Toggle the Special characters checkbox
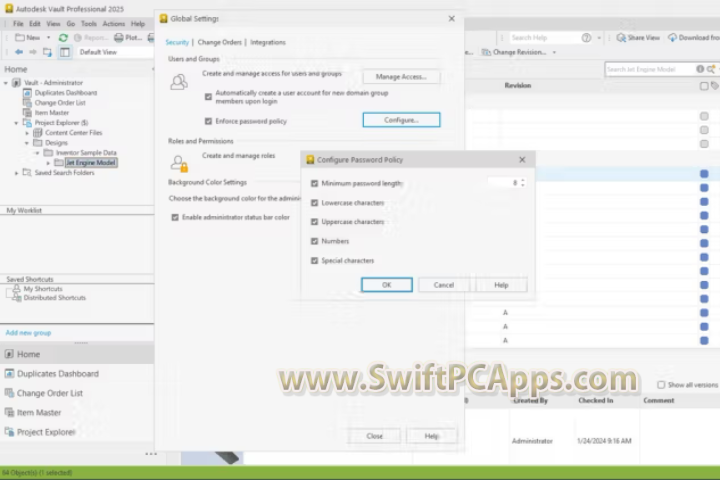720x480 pixels. [x=315, y=260]
